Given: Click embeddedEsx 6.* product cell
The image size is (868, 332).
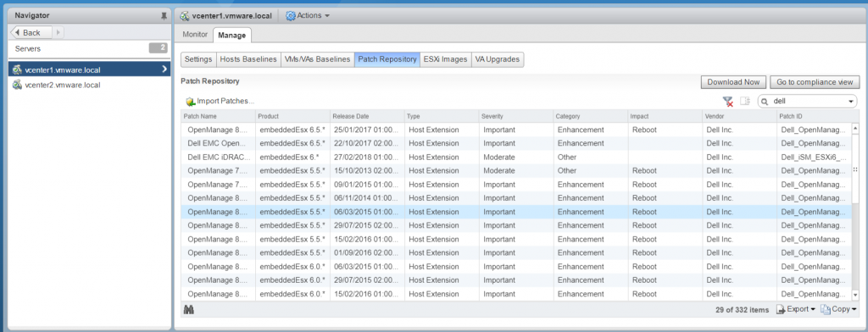Looking at the screenshot, I should pyautogui.click(x=292, y=158).
